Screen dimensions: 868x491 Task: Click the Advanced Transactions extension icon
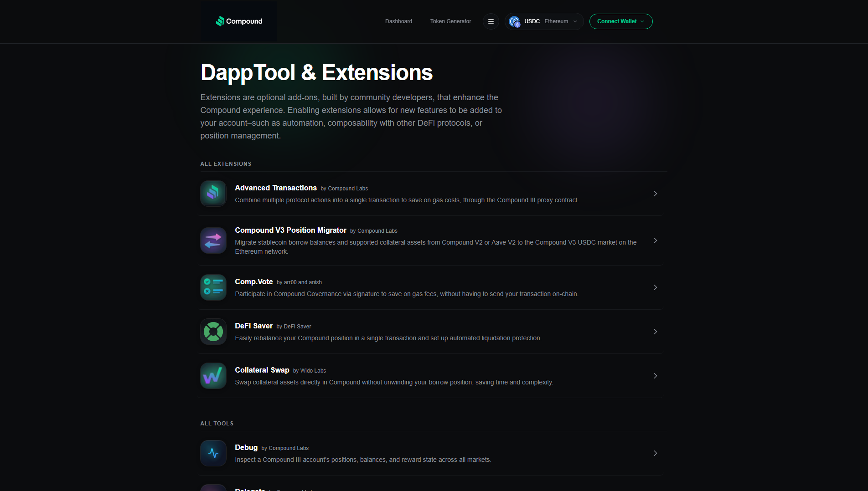pos(213,194)
